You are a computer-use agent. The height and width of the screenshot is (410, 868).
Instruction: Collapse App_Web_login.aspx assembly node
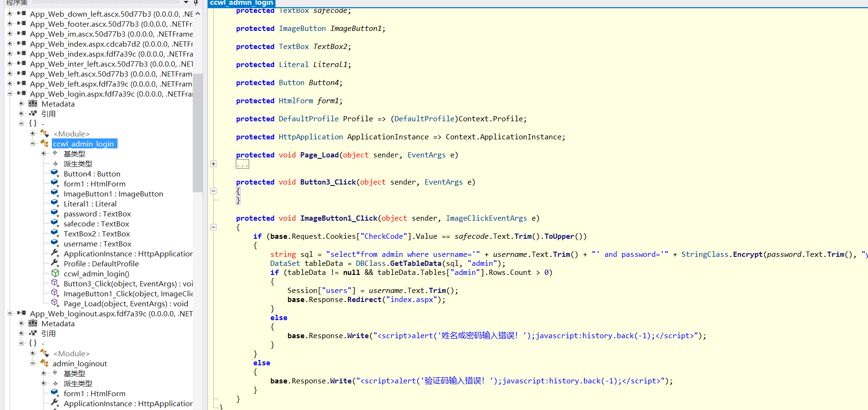point(10,94)
